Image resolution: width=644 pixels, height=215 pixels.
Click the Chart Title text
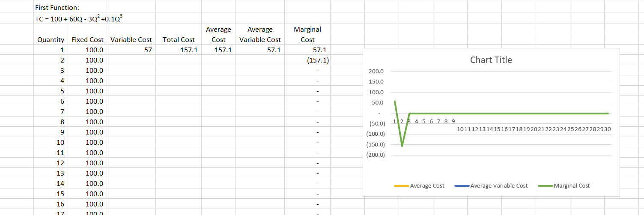tap(491, 60)
